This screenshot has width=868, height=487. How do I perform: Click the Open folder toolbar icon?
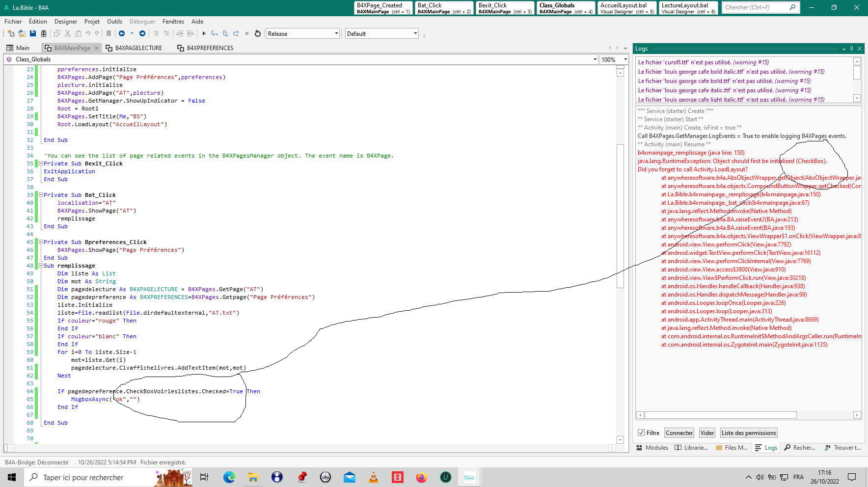click(x=22, y=33)
